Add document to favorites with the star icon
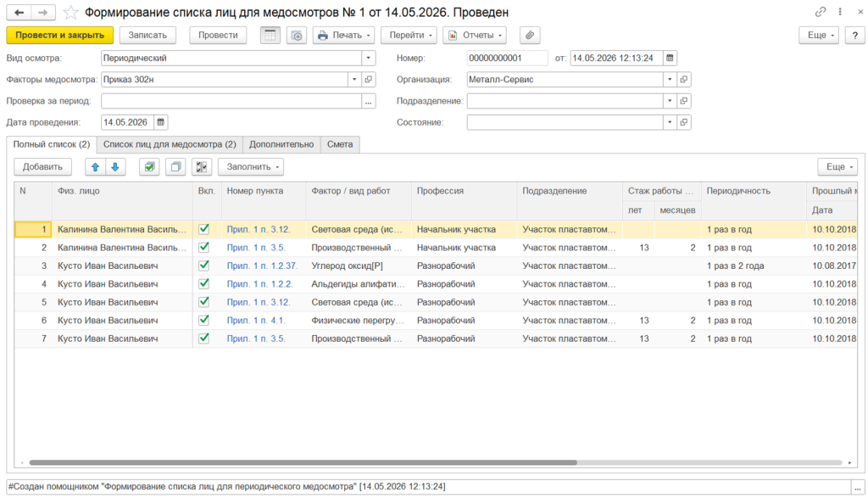The width and height of the screenshot is (868, 498). pos(71,12)
